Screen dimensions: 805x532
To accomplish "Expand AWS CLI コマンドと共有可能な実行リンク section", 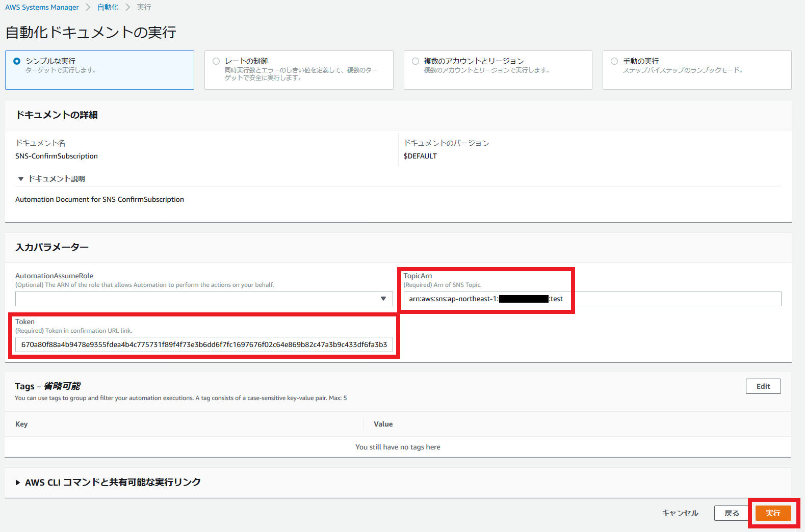I will click(18, 483).
